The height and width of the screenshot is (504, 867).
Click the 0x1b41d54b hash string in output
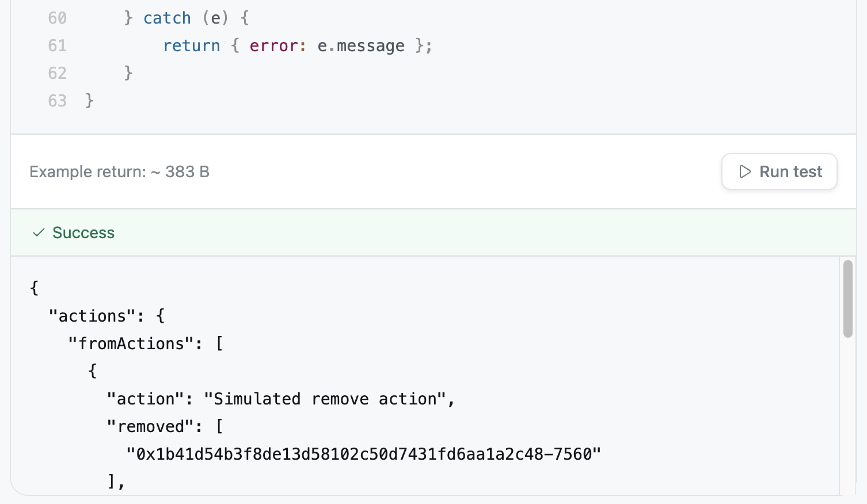click(x=364, y=454)
